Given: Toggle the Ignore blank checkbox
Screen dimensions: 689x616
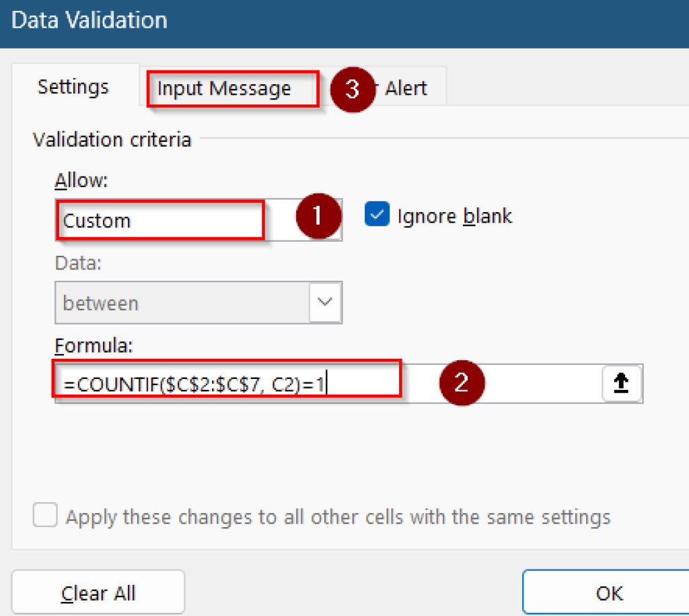Looking at the screenshot, I should (x=377, y=215).
